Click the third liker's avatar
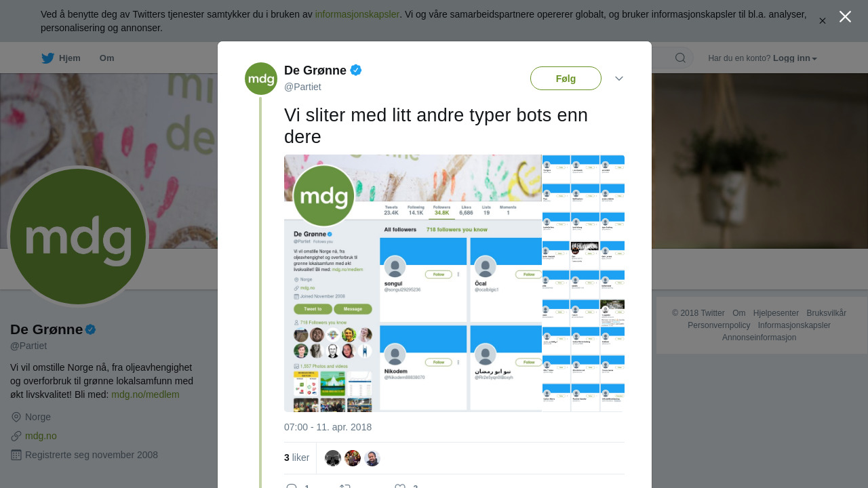This screenshot has height=488, width=868. click(372, 458)
